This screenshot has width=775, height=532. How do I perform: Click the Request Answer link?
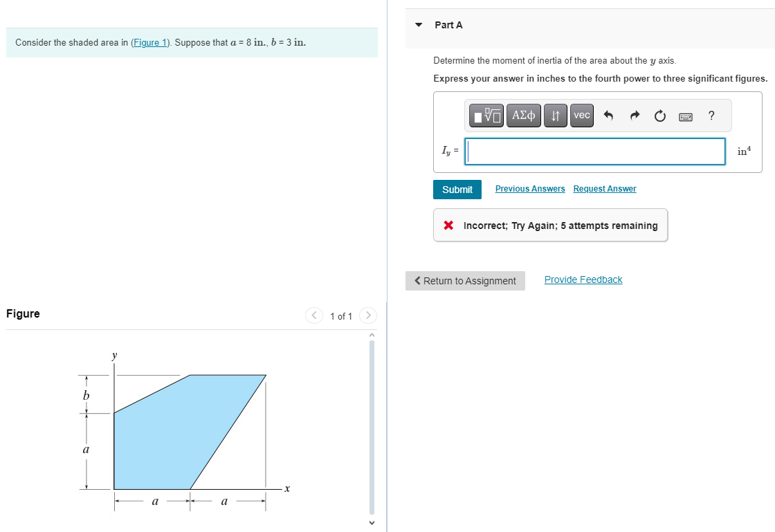coord(604,188)
